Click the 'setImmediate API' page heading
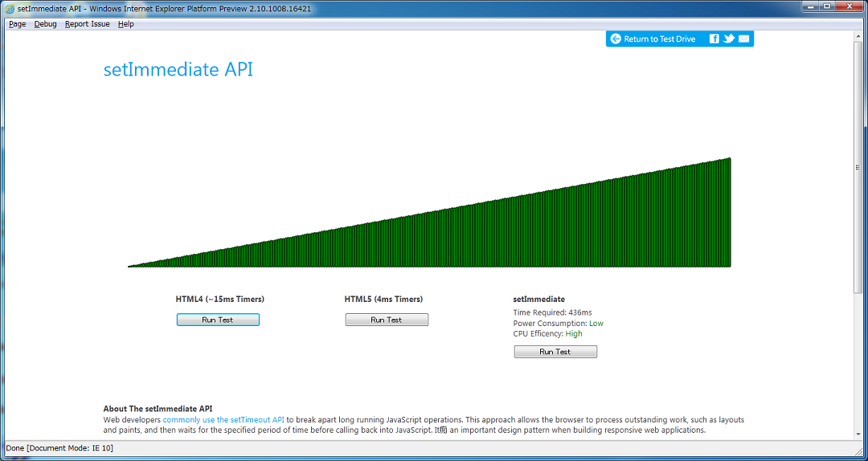 point(178,70)
